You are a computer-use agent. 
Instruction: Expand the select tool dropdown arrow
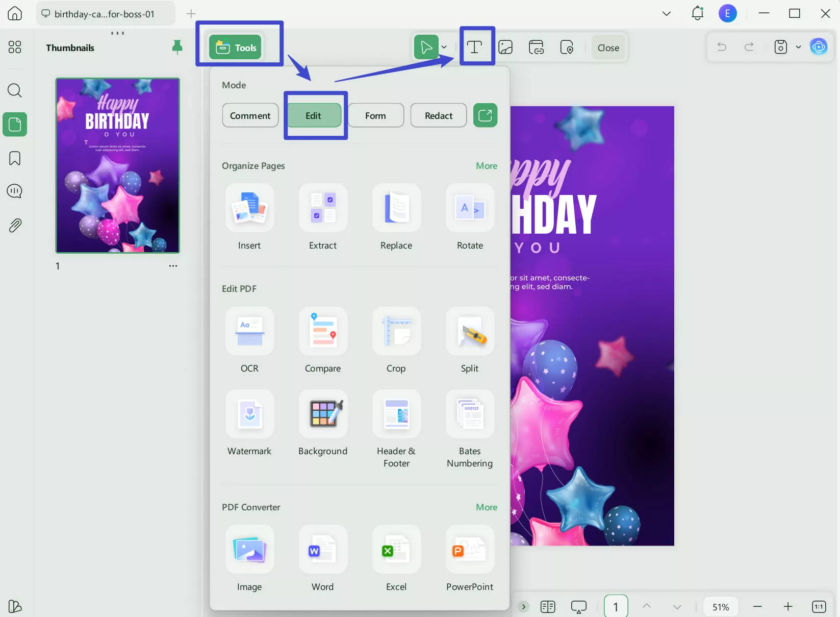point(444,47)
